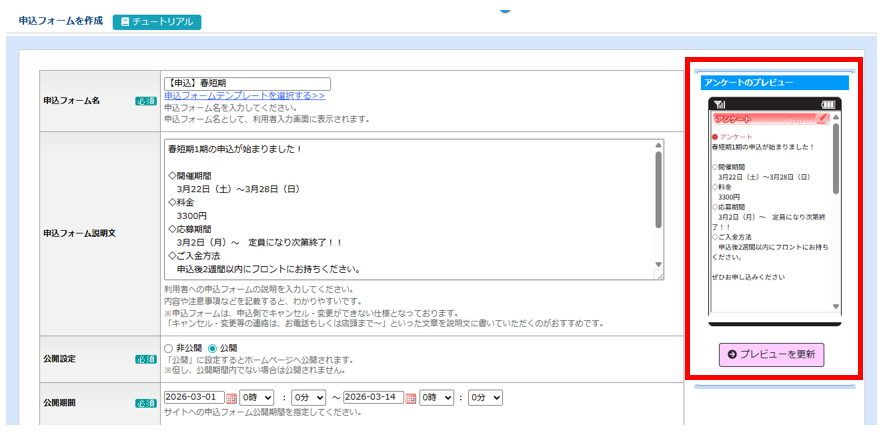Open 申込フォームテンプレートを選択する link
Screen dimensions: 885x439
pyautogui.click(x=244, y=96)
